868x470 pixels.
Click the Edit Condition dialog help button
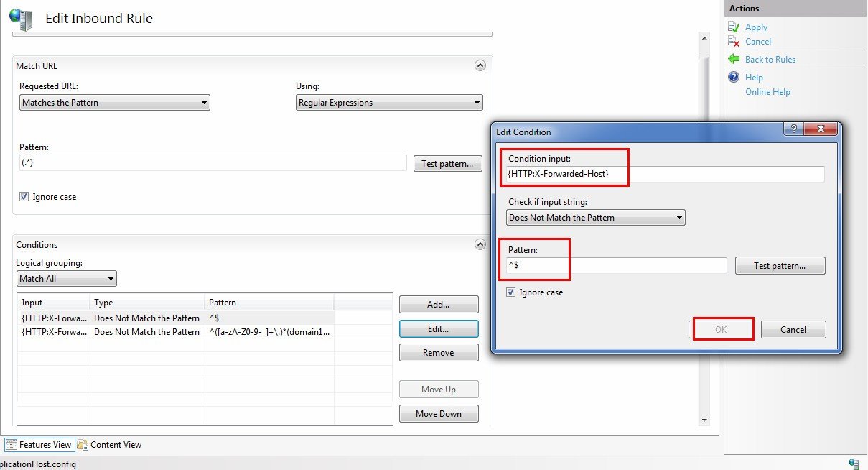(793, 130)
